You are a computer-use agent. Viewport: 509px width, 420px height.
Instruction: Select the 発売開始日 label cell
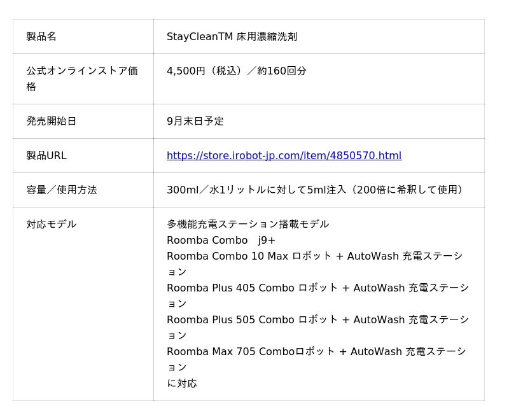point(52,122)
